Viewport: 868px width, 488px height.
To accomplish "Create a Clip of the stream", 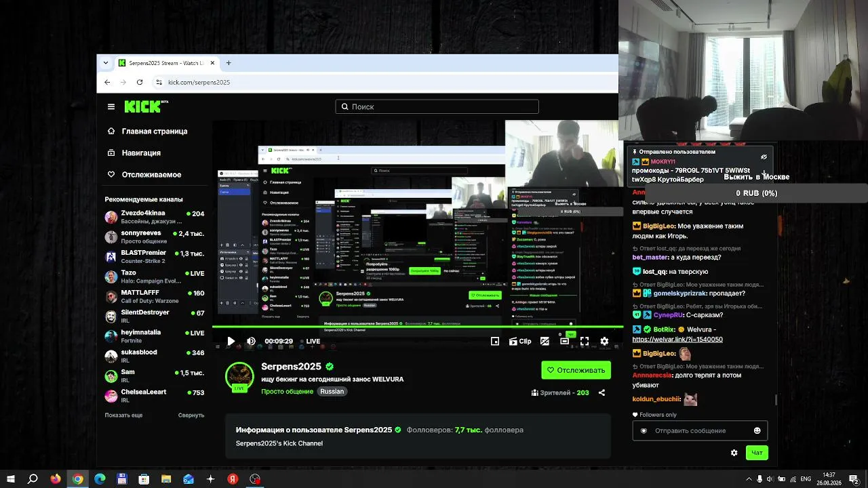I will [x=520, y=342].
